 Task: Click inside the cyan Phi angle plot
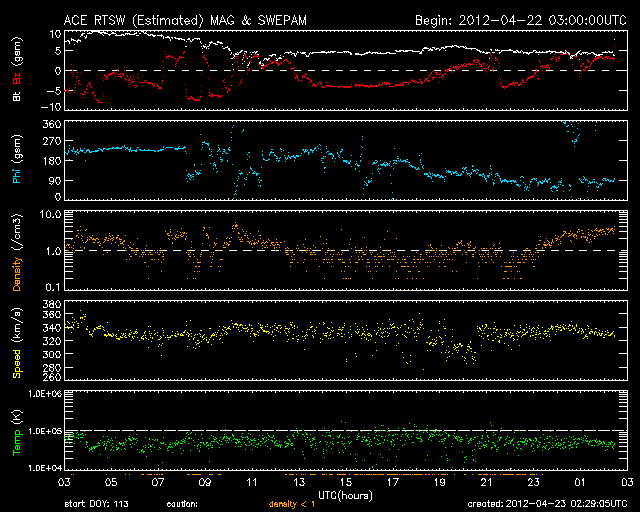346,160
